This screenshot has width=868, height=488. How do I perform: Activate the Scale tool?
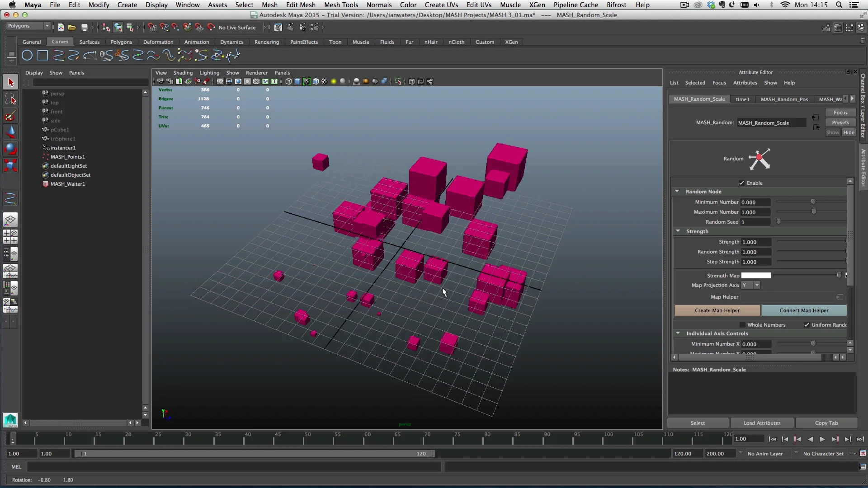[x=10, y=165]
